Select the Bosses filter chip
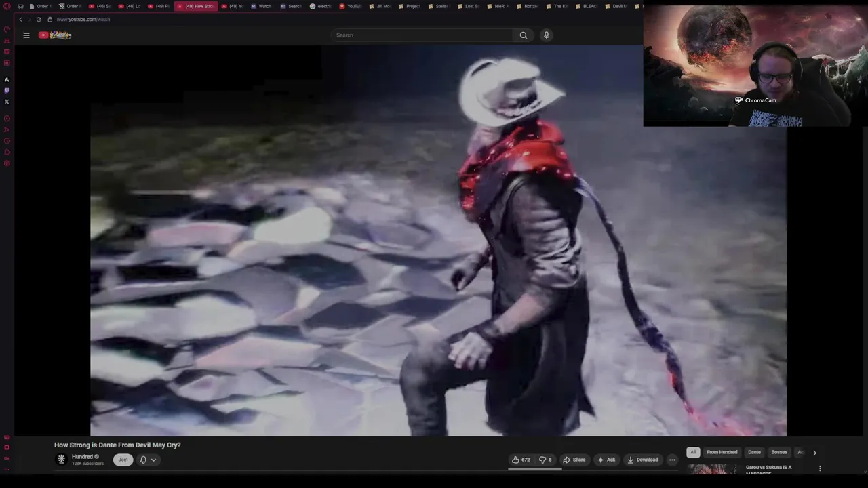The image size is (868, 488). (779, 452)
